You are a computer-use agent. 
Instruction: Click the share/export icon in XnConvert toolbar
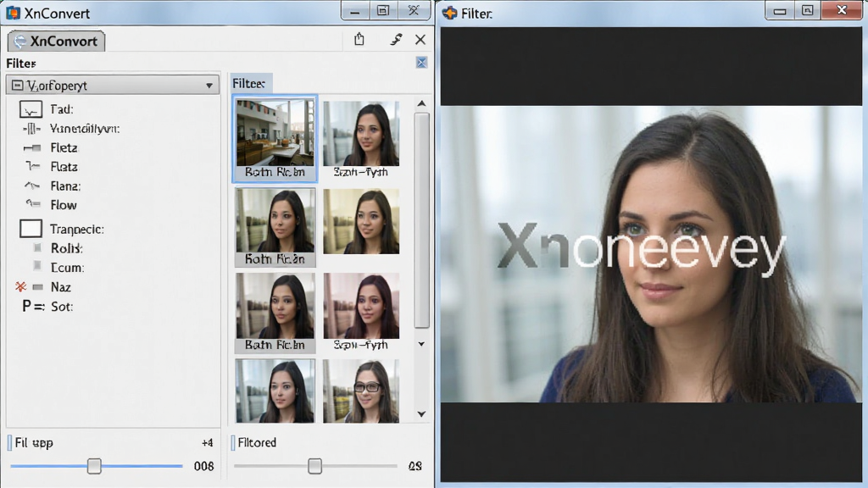pyautogui.click(x=359, y=39)
